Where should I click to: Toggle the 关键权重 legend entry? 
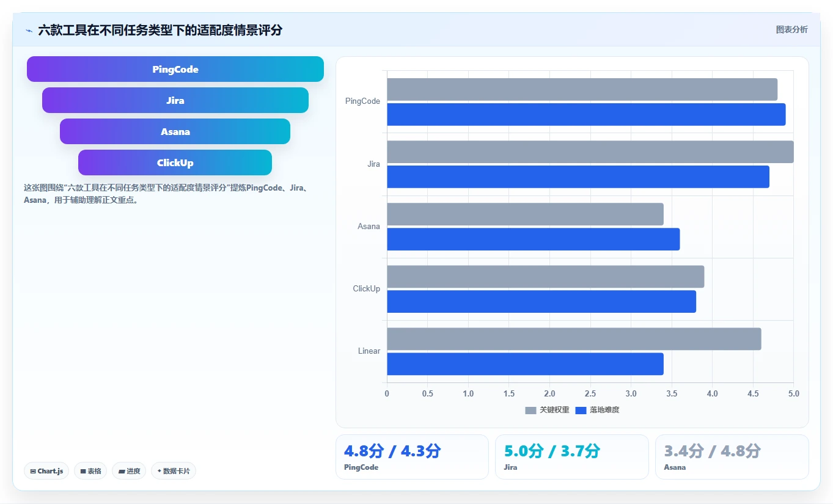pos(547,410)
